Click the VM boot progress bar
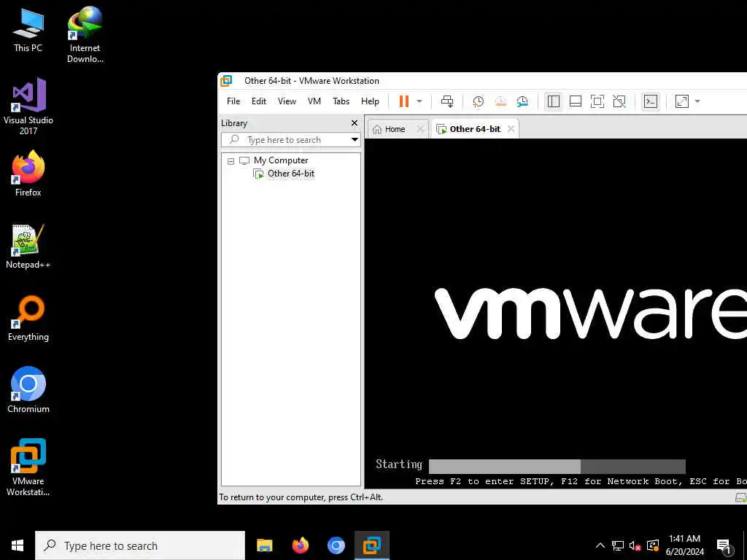The height and width of the screenshot is (560, 747). [557, 466]
